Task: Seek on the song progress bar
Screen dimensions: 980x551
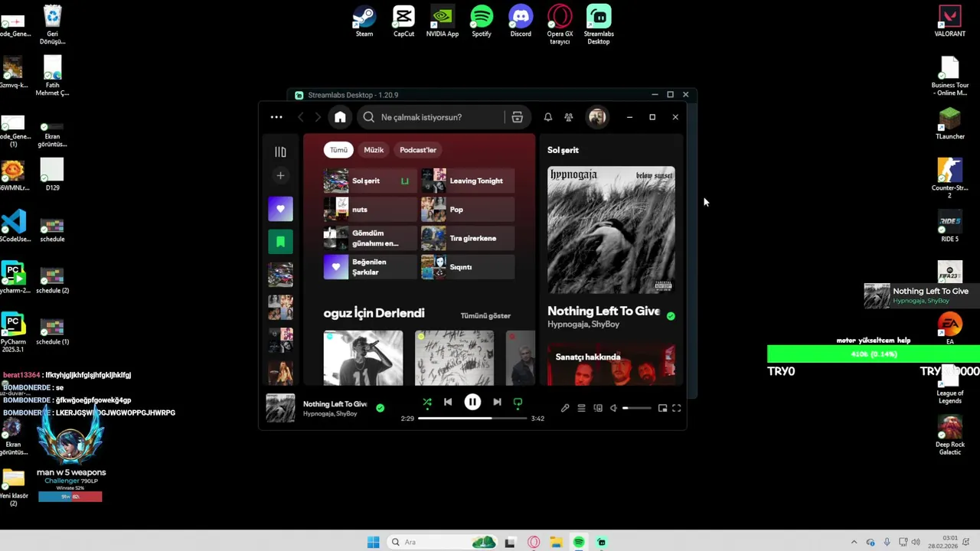Action: click(x=472, y=419)
